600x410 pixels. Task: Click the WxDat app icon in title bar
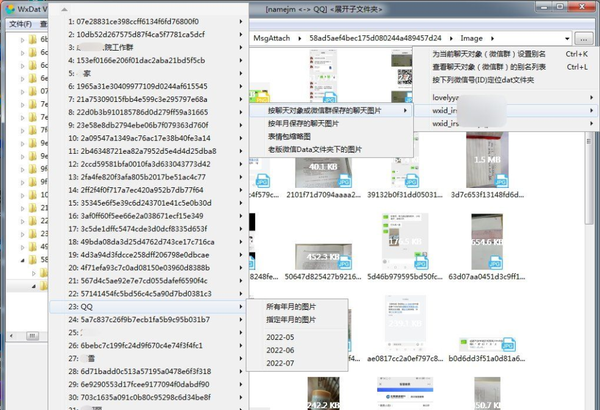point(10,9)
